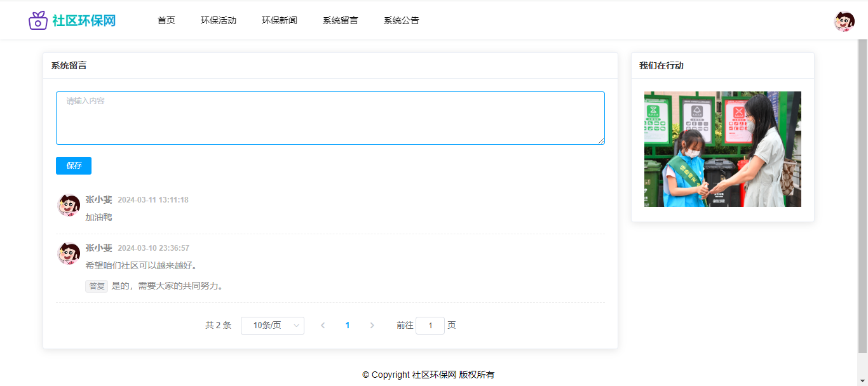Click the vertical page scrollbar

tap(862, 196)
